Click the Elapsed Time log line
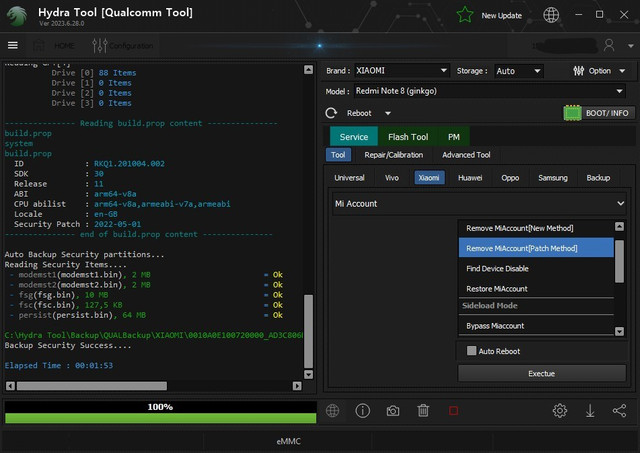Image resolution: width=640 pixels, height=453 pixels. tap(59, 365)
